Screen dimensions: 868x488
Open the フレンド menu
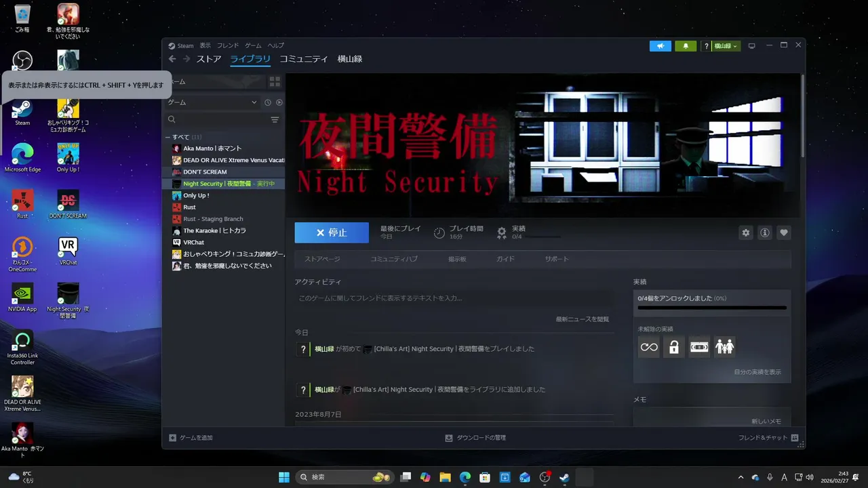pos(228,46)
